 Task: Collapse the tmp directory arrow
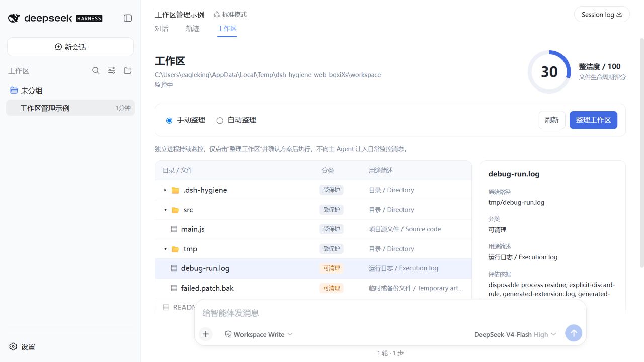pyautogui.click(x=165, y=249)
